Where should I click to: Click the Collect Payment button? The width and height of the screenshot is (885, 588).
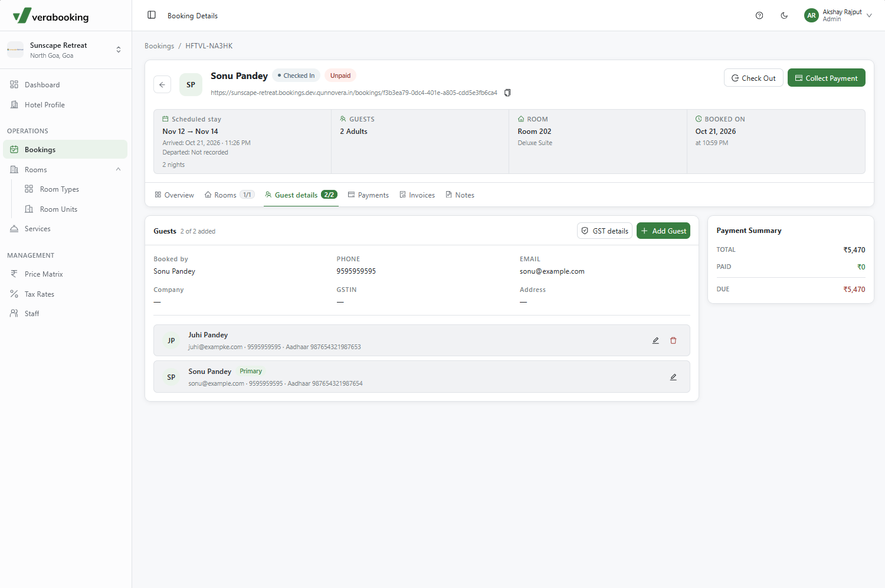826,78
